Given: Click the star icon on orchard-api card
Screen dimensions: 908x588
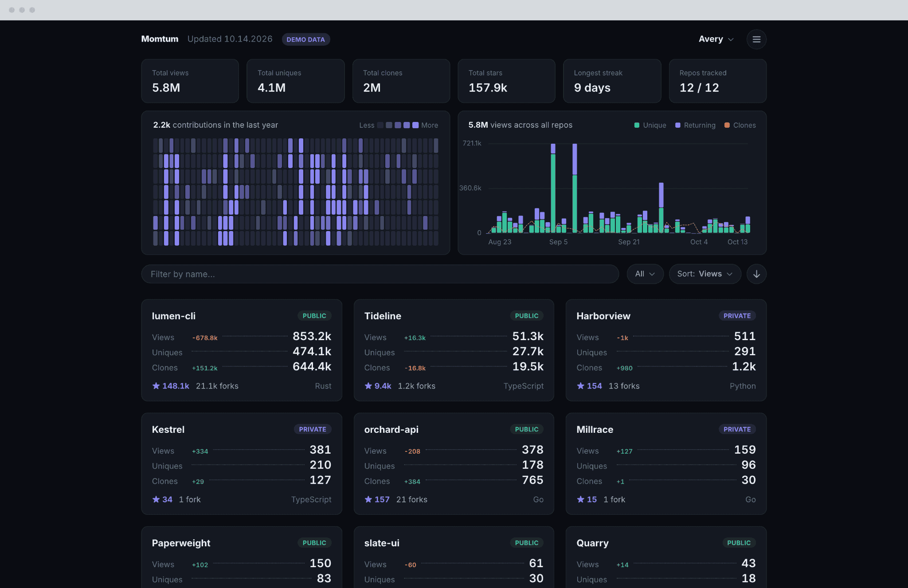Looking at the screenshot, I should [368, 499].
